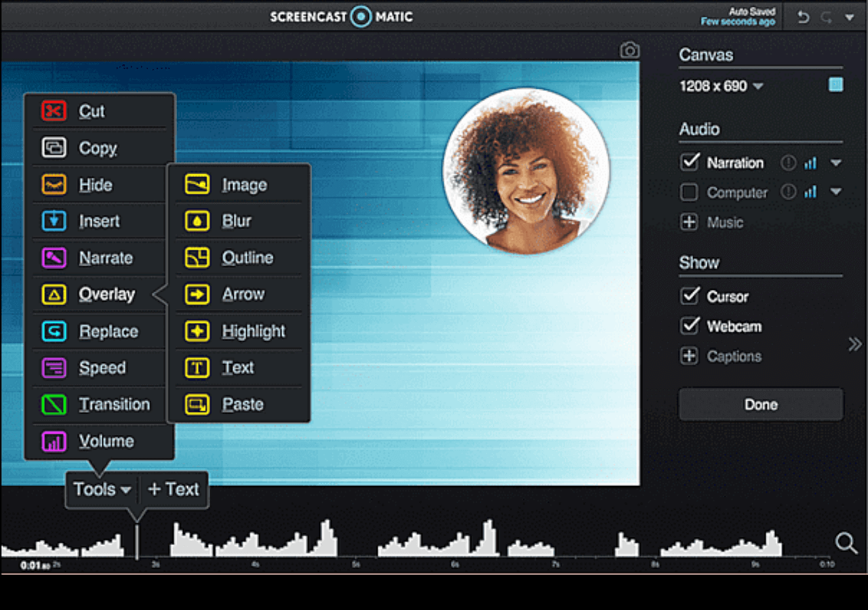Choose Outline in the Overlay submenu

(247, 258)
